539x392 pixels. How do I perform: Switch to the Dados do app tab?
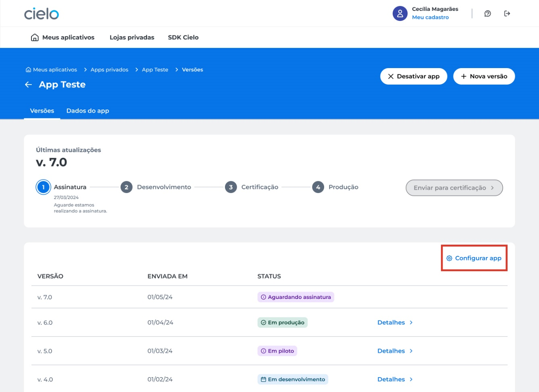(x=87, y=111)
